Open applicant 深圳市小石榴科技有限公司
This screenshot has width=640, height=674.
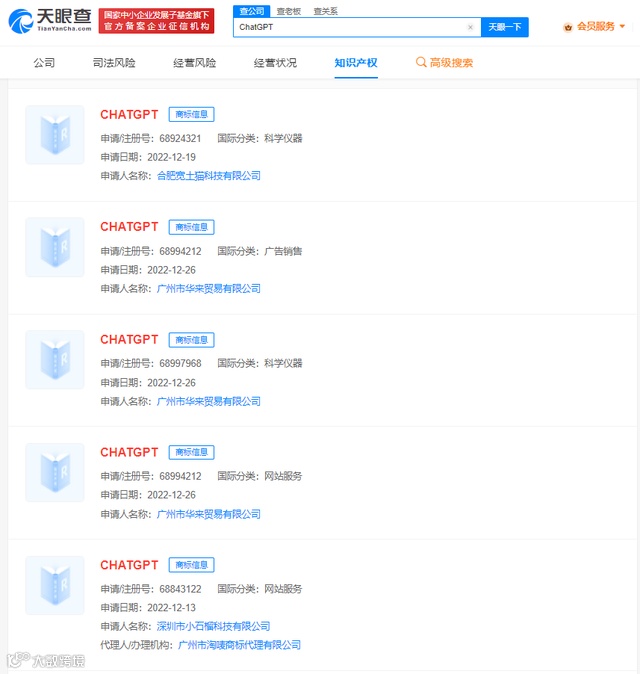[x=213, y=626]
